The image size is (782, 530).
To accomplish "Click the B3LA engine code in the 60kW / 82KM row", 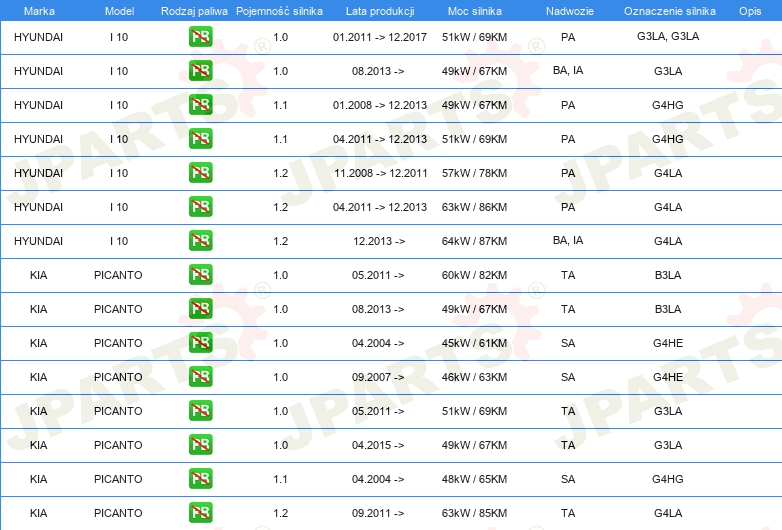I will [x=668, y=275].
